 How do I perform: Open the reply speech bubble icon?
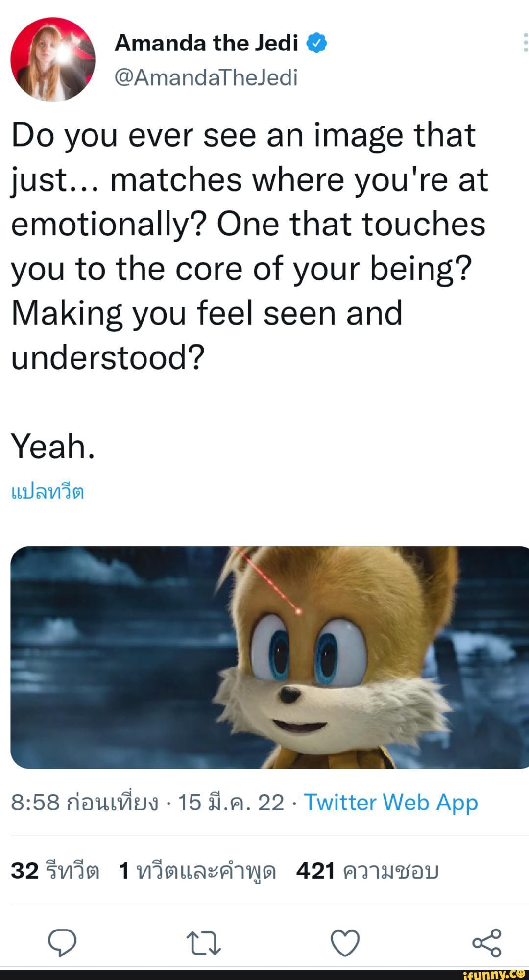[x=62, y=942]
